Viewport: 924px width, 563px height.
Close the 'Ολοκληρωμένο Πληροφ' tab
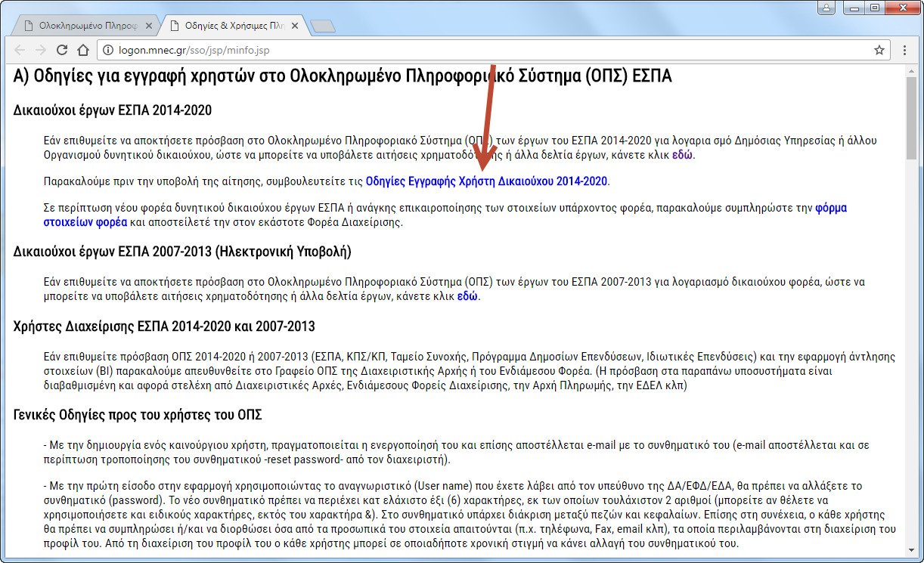pos(149,26)
